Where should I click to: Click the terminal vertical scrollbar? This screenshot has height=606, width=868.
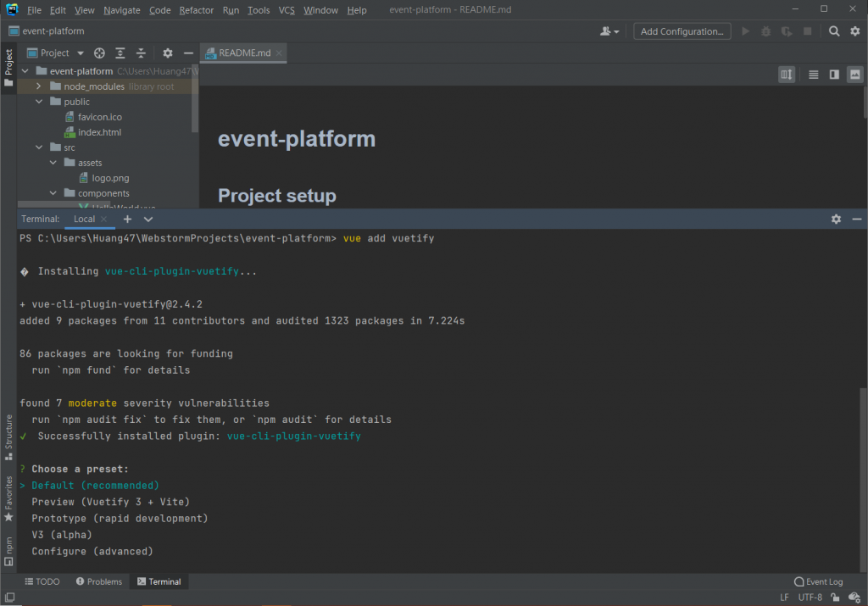pyautogui.click(x=864, y=479)
